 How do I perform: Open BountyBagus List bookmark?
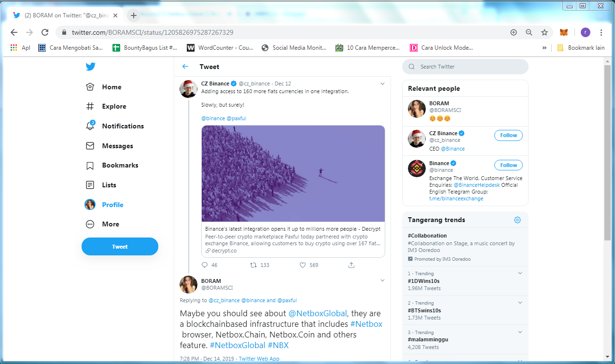pos(145,48)
